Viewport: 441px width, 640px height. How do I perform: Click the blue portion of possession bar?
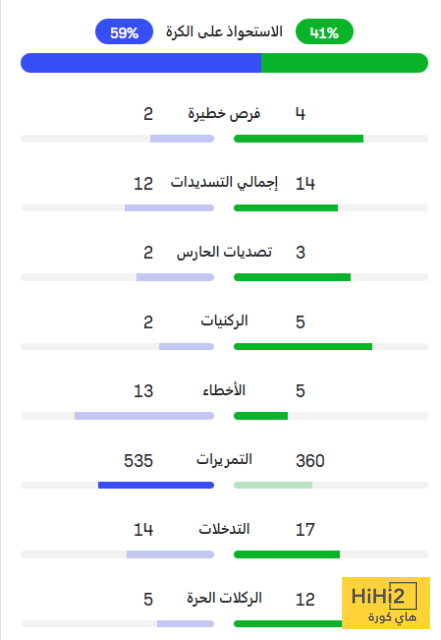pyautogui.click(x=141, y=63)
